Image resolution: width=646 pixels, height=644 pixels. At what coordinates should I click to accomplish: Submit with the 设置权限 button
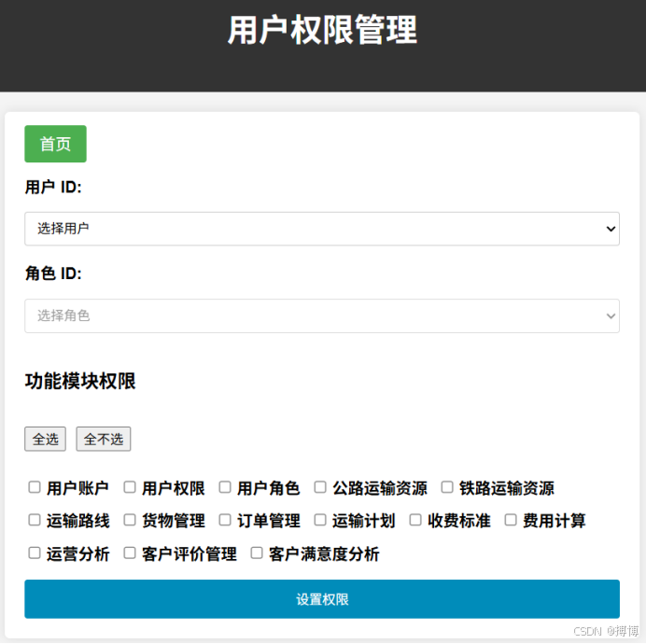tap(322, 598)
